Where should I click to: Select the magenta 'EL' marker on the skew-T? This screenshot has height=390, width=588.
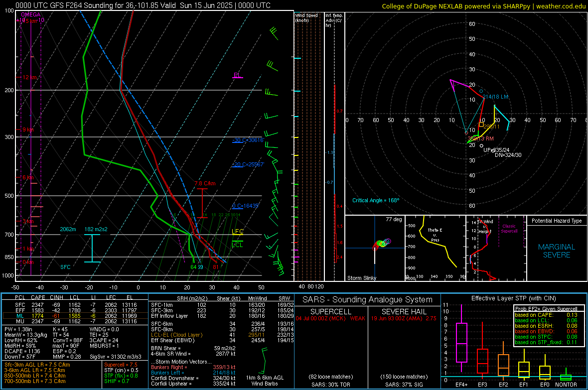(x=237, y=75)
